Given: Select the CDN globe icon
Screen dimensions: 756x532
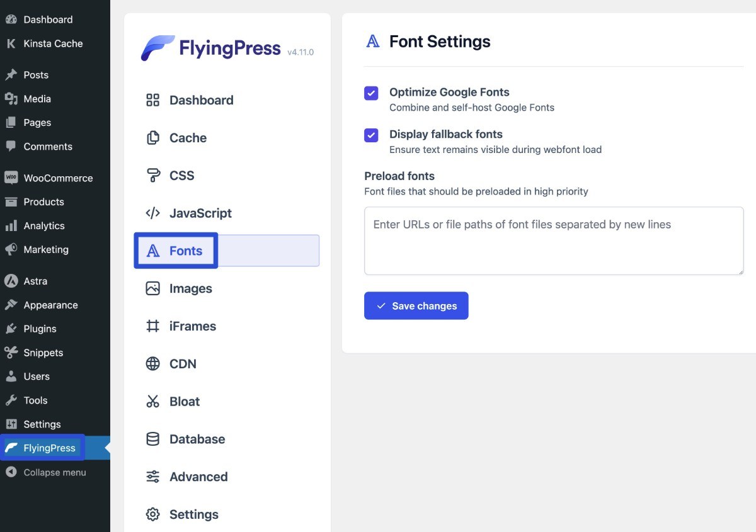Looking at the screenshot, I should 152,363.
